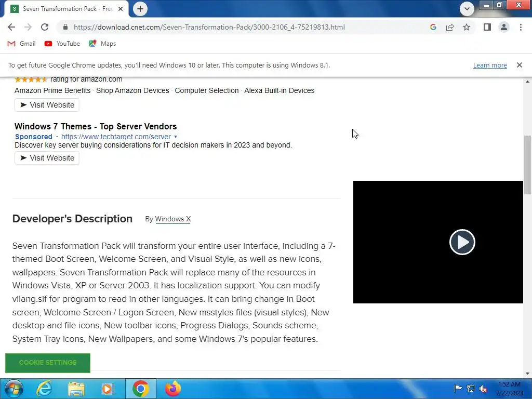This screenshot has height=399, width=532.
Task: Click the Sponsored label
Action: point(34,137)
